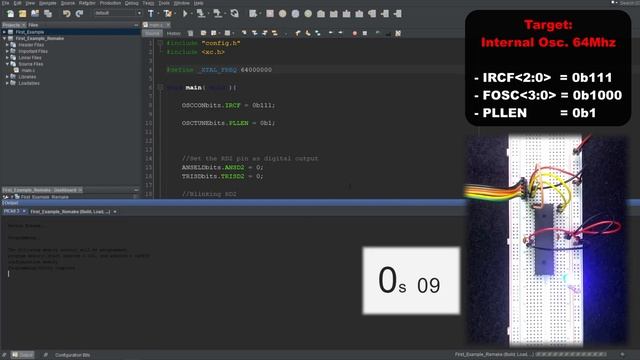Expand the Libraries folder
Screen dimensions: 640x360
click(x=7, y=77)
